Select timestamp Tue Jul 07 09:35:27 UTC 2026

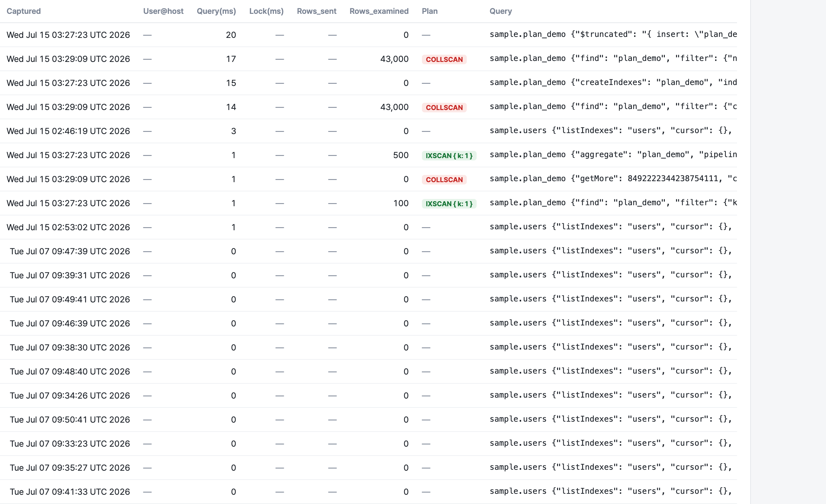pyautogui.click(x=70, y=468)
